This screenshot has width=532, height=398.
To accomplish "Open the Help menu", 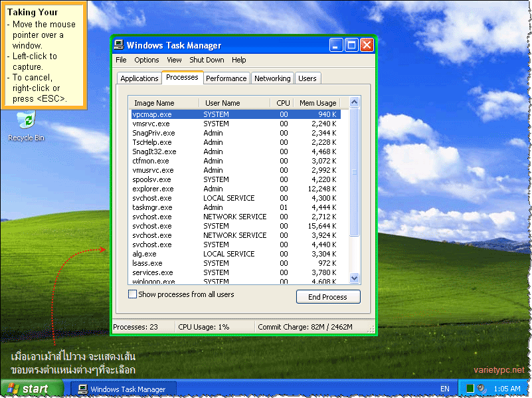I will pyautogui.click(x=239, y=60).
